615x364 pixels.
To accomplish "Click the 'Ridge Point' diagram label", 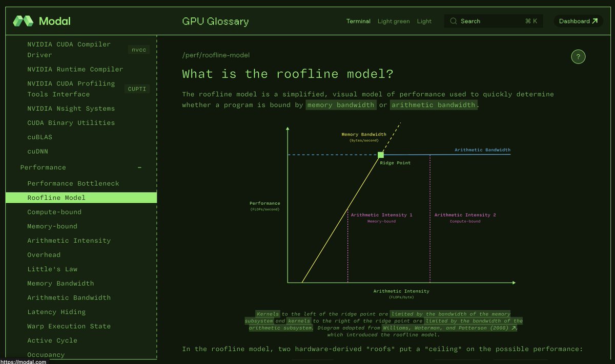I will point(395,163).
